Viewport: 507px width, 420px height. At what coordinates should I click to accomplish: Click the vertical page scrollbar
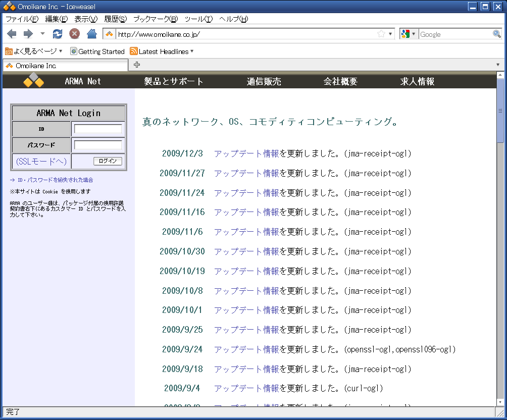pos(500,252)
